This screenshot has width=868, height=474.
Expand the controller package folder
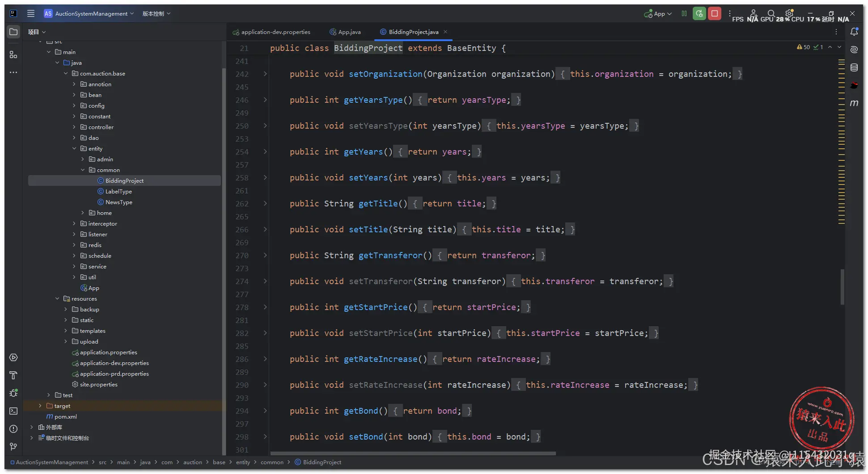[74, 127]
